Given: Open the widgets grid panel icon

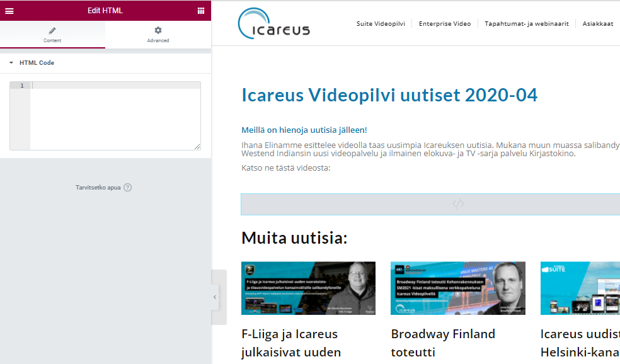Looking at the screenshot, I should (201, 11).
